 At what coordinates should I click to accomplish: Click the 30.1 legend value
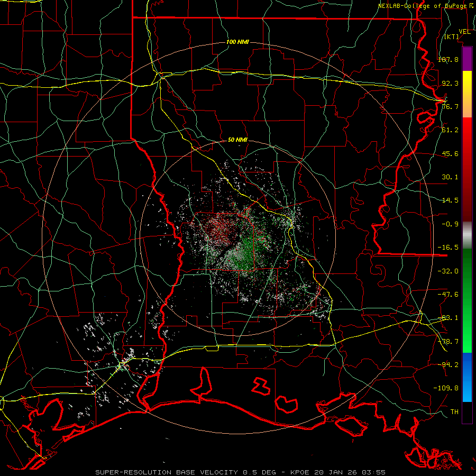click(450, 177)
